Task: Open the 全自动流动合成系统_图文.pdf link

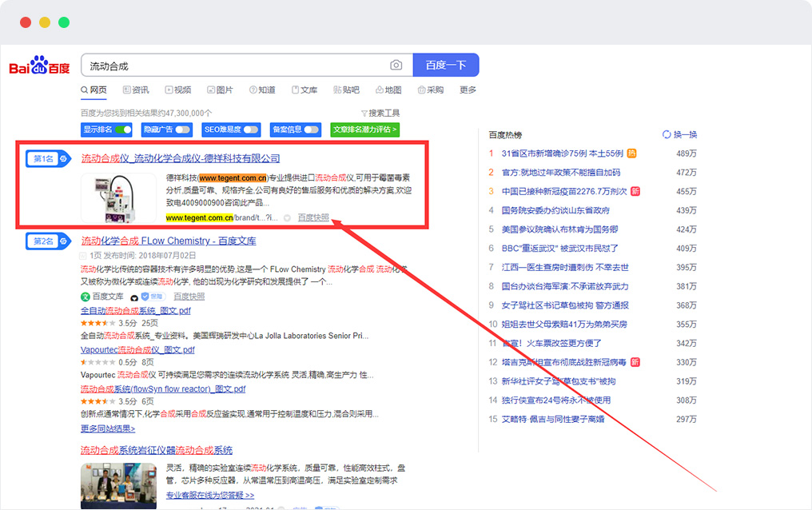Action: coord(136,311)
